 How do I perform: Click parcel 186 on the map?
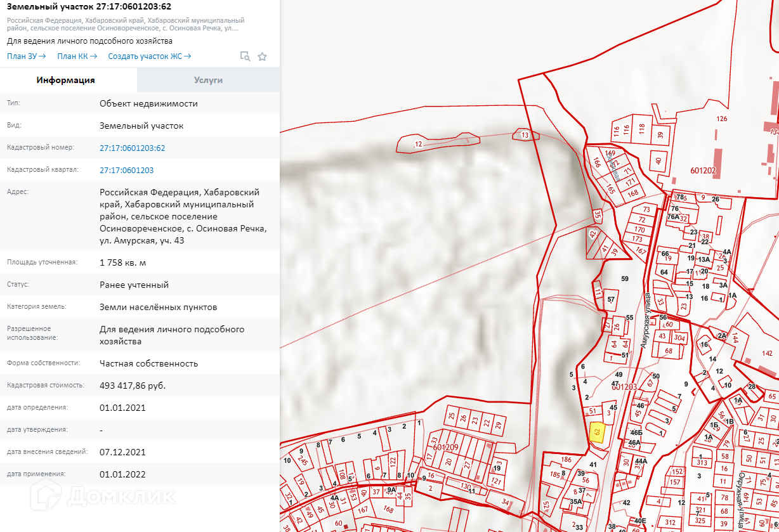tap(566, 460)
